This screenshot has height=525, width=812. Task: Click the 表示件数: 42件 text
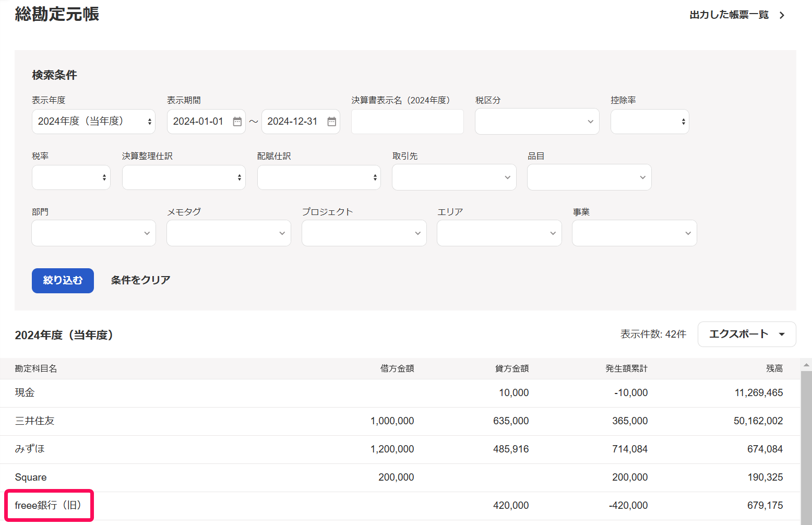click(653, 335)
